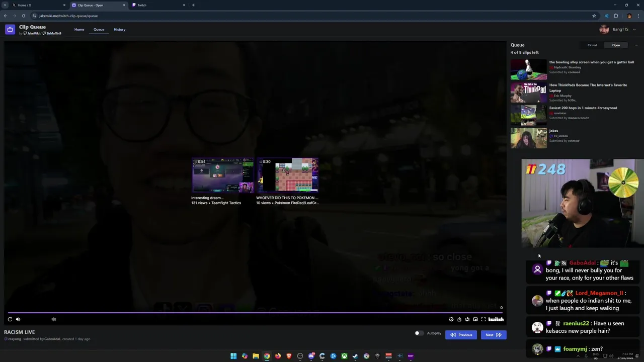Select the bowling alley gutter ball clip
Viewport: 644px width, 362px height.
[574, 69]
